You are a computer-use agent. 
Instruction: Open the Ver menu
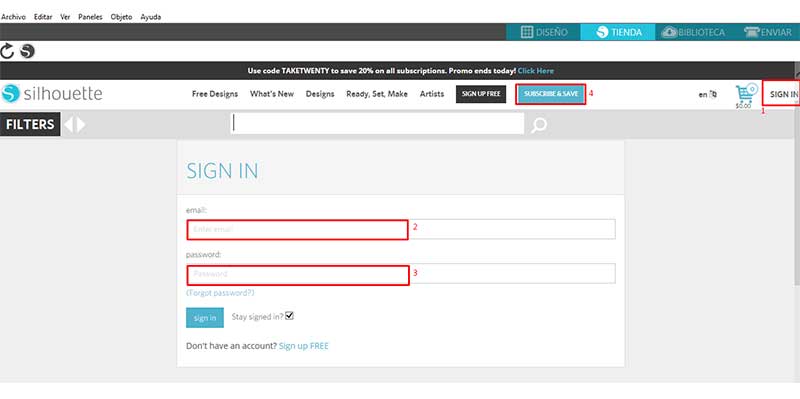[x=65, y=17]
